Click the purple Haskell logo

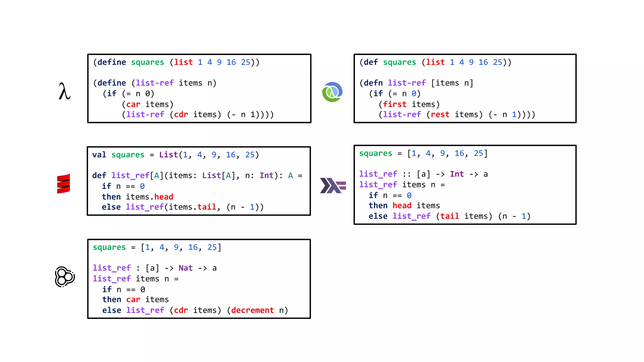[333, 185]
